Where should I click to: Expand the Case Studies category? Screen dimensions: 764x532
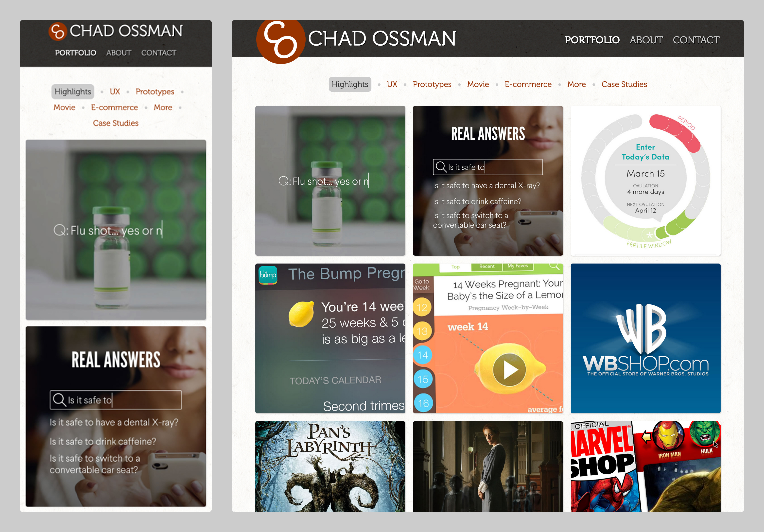pos(624,84)
